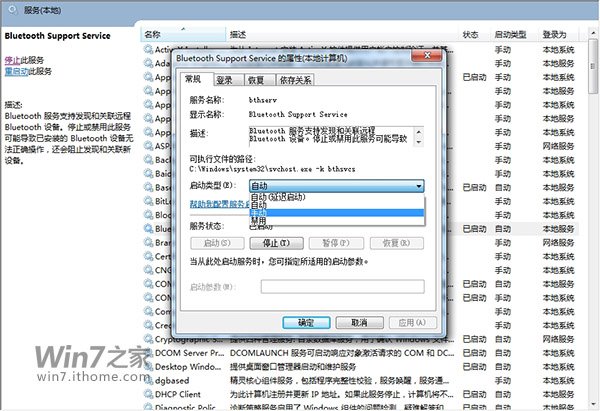This screenshot has width=600, height=411.
Task: Click the description box scroll-up arrow in dialog
Action: [x=419, y=132]
